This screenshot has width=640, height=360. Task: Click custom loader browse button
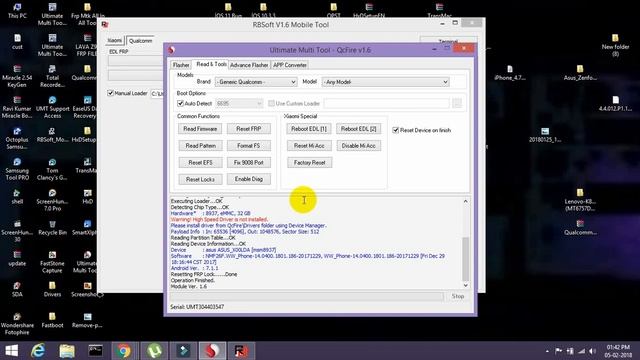[x=457, y=104]
